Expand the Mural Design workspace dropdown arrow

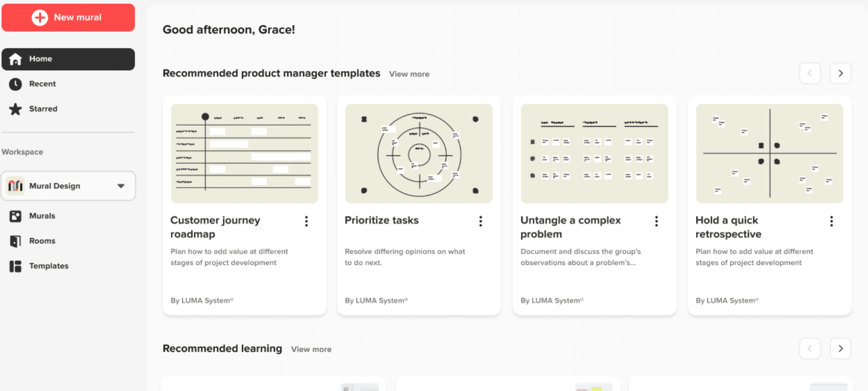point(121,186)
